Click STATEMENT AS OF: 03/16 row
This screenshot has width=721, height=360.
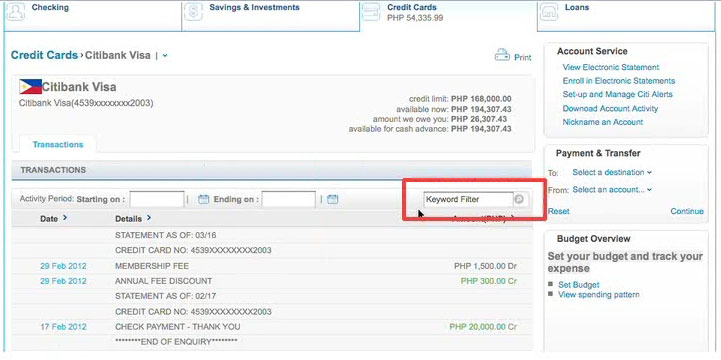[271, 235]
